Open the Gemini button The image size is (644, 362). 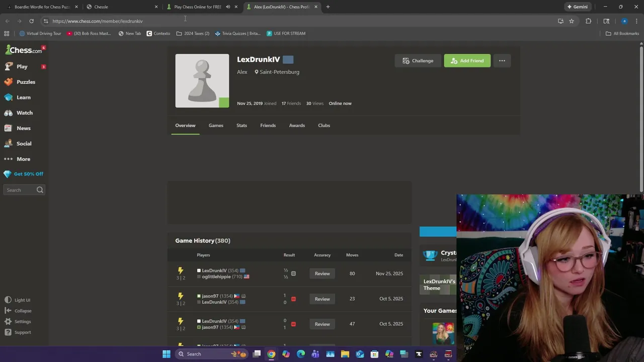pyautogui.click(x=578, y=7)
